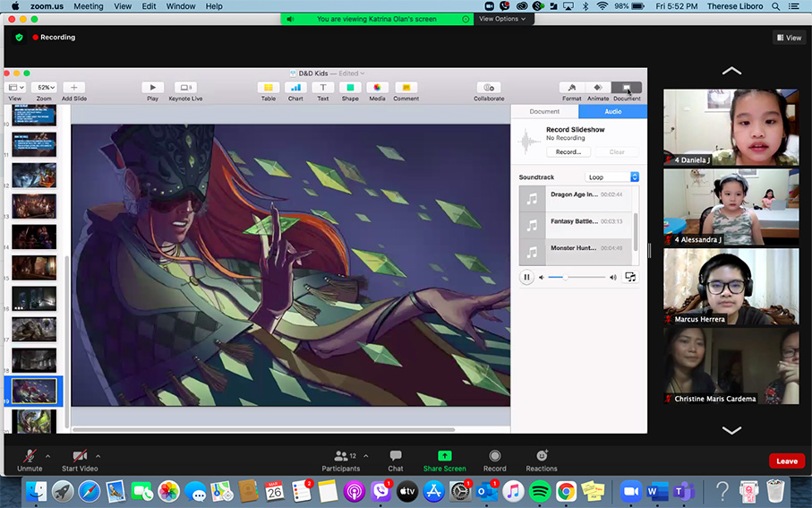
Task: Open the Help menu in menu bar
Action: 214,6
